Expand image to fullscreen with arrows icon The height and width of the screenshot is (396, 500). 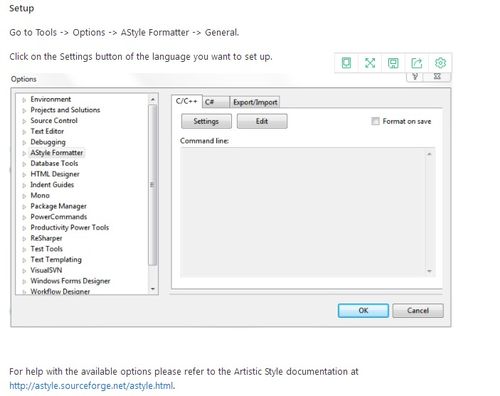pos(370,63)
